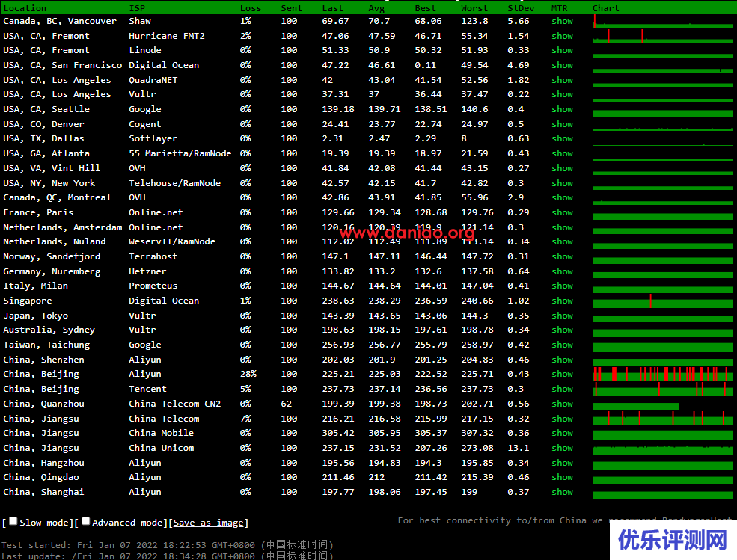Click the Loss column header
The width and height of the screenshot is (737, 560).
pyautogui.click(x=251, y=8)
